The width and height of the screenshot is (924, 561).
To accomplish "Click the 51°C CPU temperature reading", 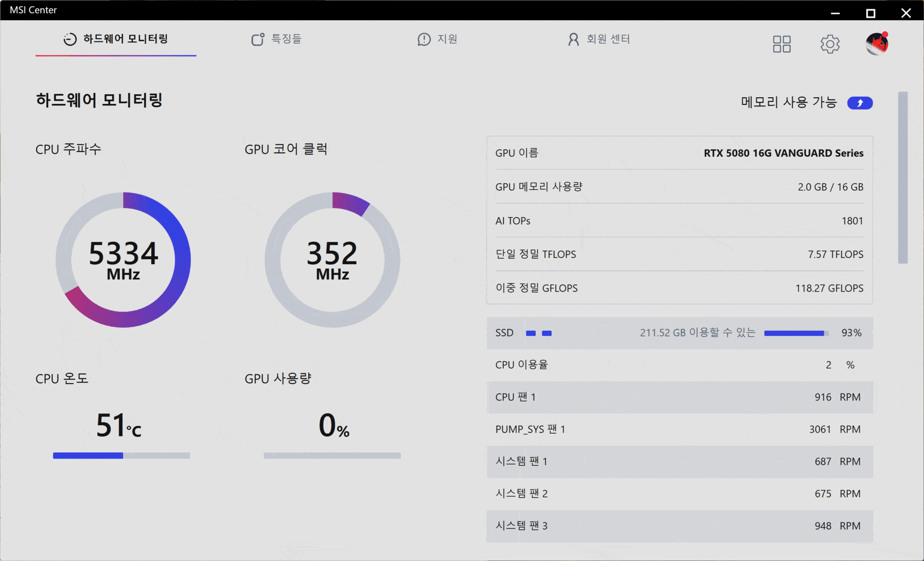I will point(119,425).
